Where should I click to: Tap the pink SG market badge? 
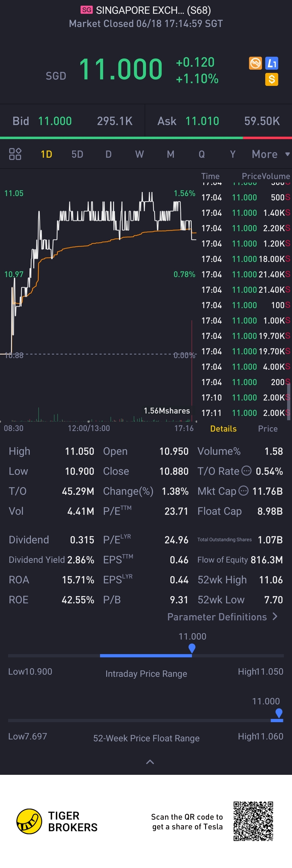pyautogui.click(x=87, y=10)
